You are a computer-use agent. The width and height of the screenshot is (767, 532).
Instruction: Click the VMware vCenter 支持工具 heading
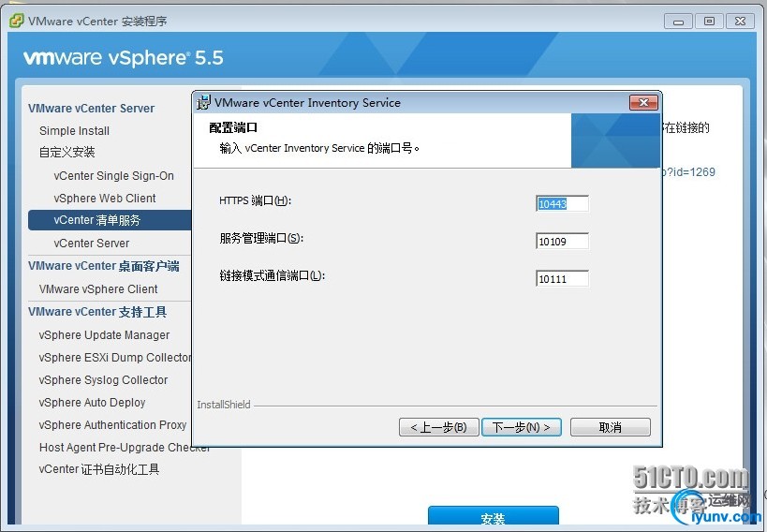[97, 312]
